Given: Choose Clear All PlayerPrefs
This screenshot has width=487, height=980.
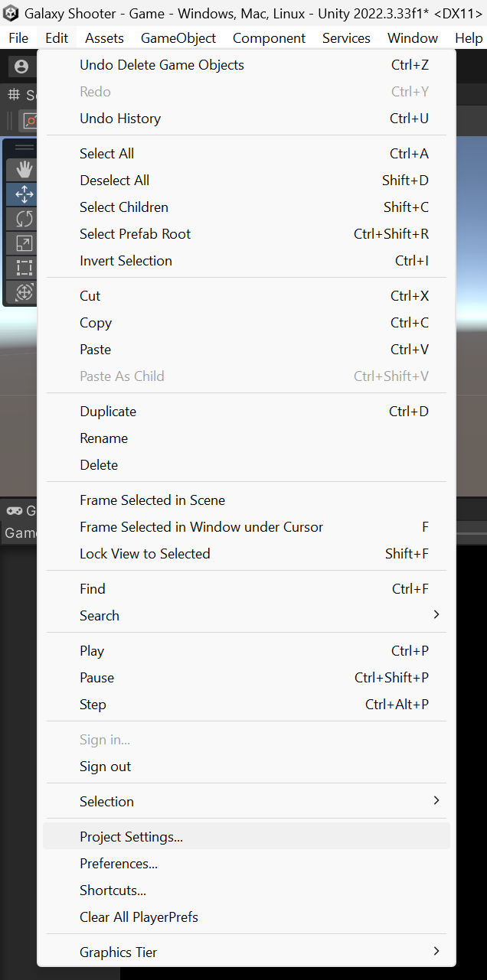Looking at the screenshot, I should click(x=139, y=917).
